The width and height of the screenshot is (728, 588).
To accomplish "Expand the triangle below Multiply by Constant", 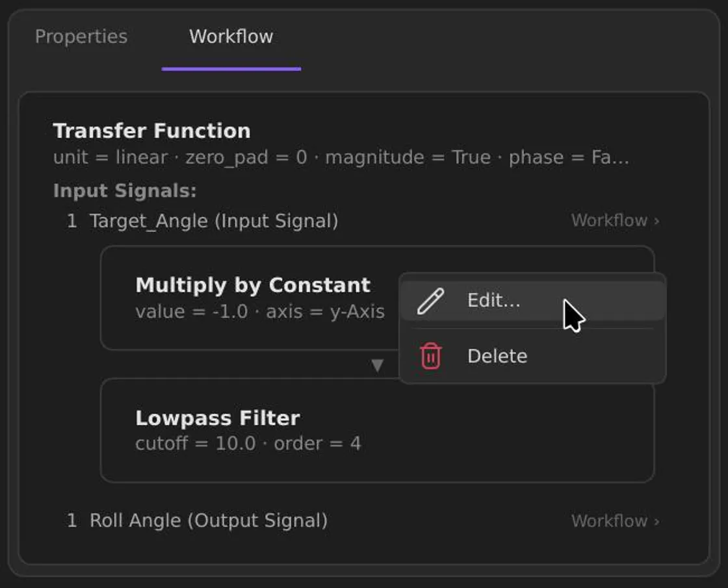I will click(376, 365).
